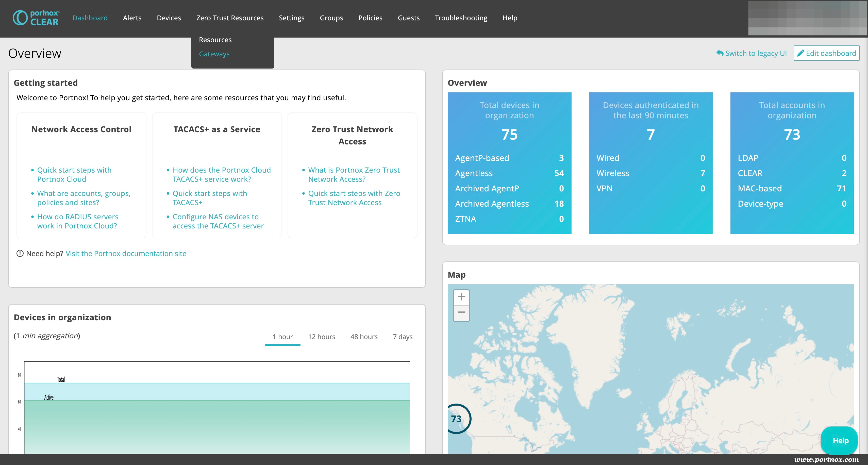
Task: Click Total accounts in organization tile
Action: click(792, 163)
